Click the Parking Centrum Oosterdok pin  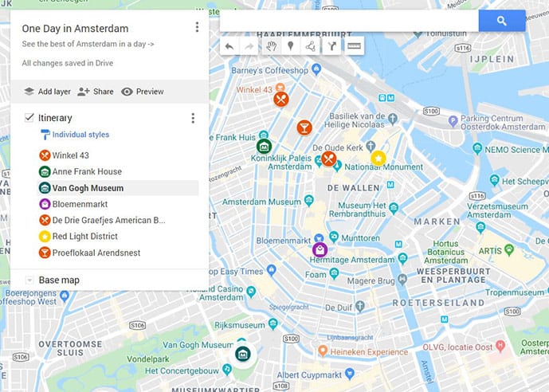[x=453, y=121]
